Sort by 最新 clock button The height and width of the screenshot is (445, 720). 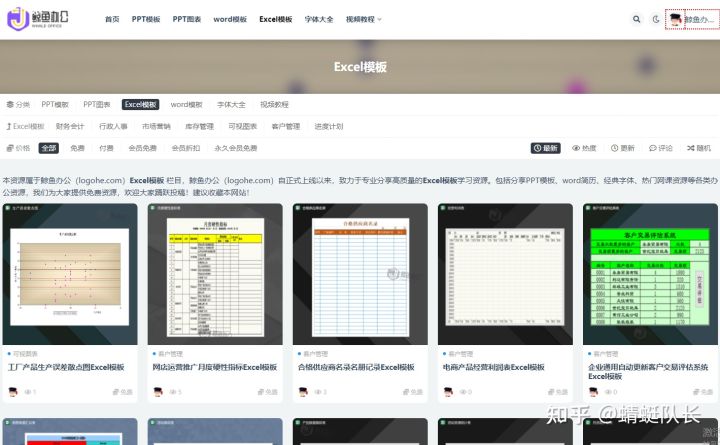click(x=546, y=148)
